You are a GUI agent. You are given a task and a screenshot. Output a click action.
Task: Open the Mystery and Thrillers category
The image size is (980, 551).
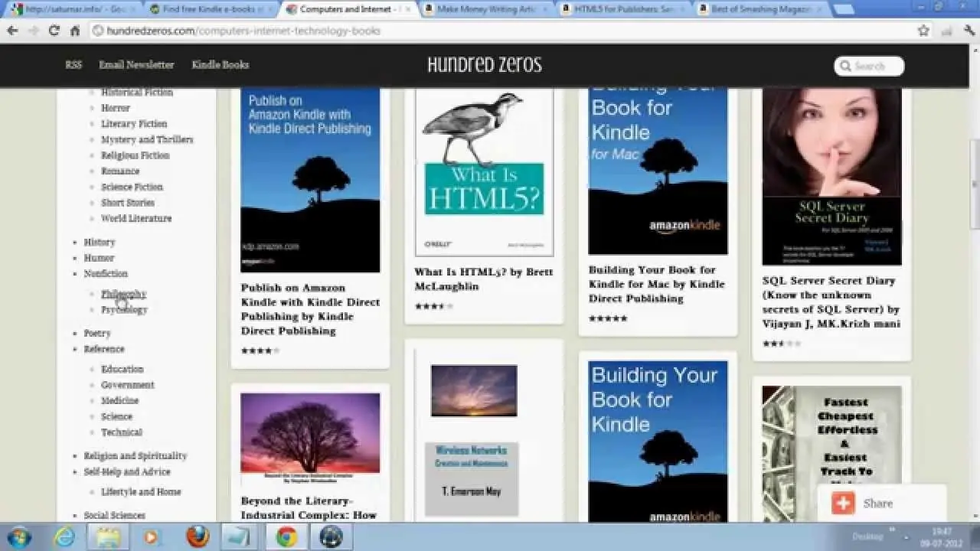coord(147,139)
